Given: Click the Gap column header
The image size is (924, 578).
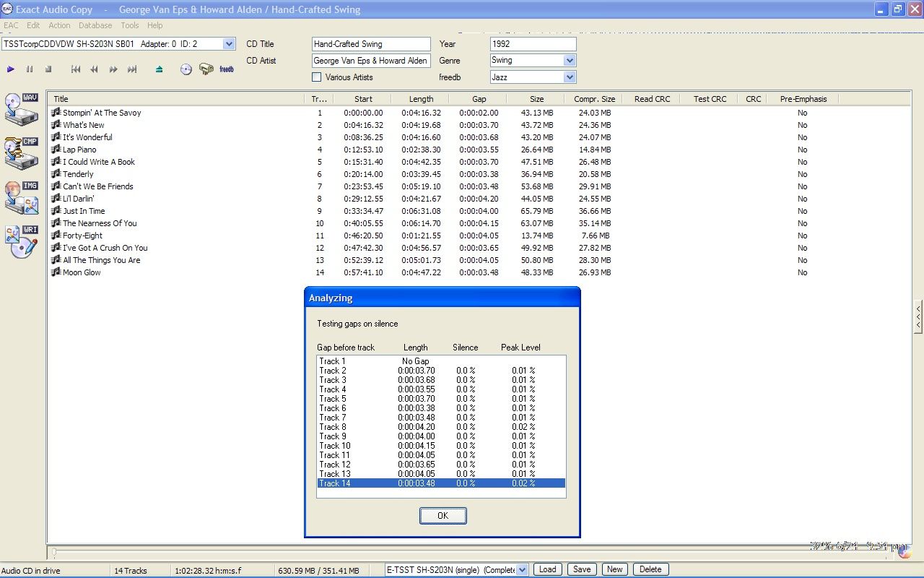Looking at the screenshot, I should coord(479,99).
